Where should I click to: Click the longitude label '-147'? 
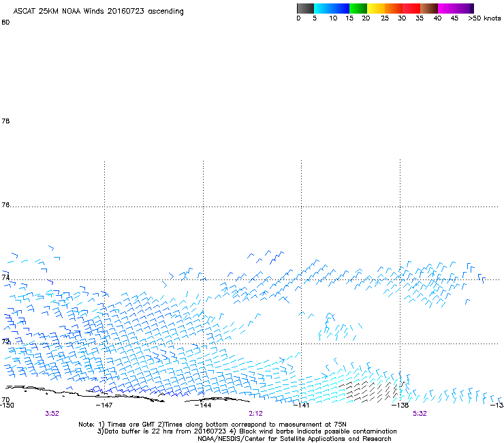tap(104, 405)
